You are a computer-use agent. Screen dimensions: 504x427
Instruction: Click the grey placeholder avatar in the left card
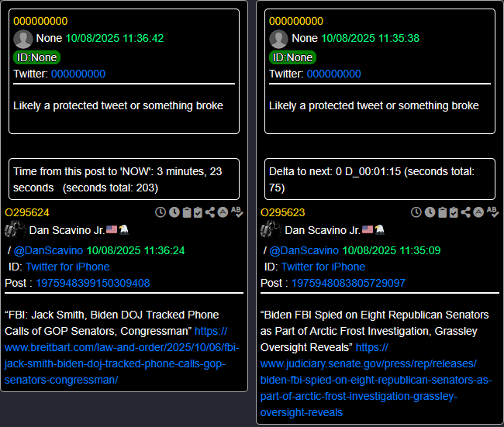click(x=23, y=39)
